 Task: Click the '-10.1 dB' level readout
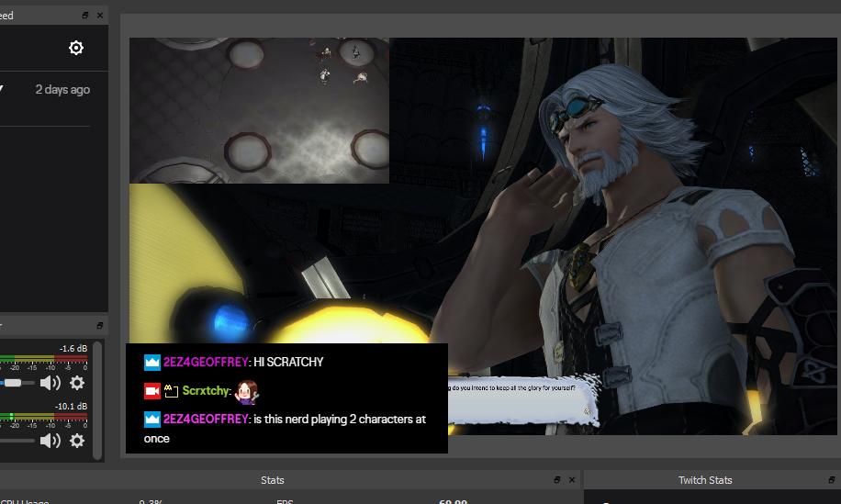tap(71, 407)
